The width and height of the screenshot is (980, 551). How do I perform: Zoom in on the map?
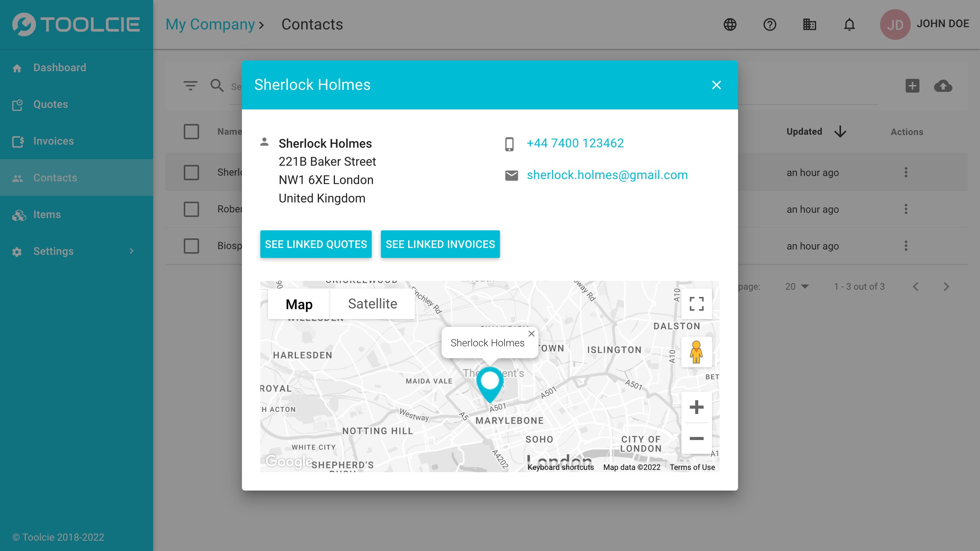pos(696,407)
